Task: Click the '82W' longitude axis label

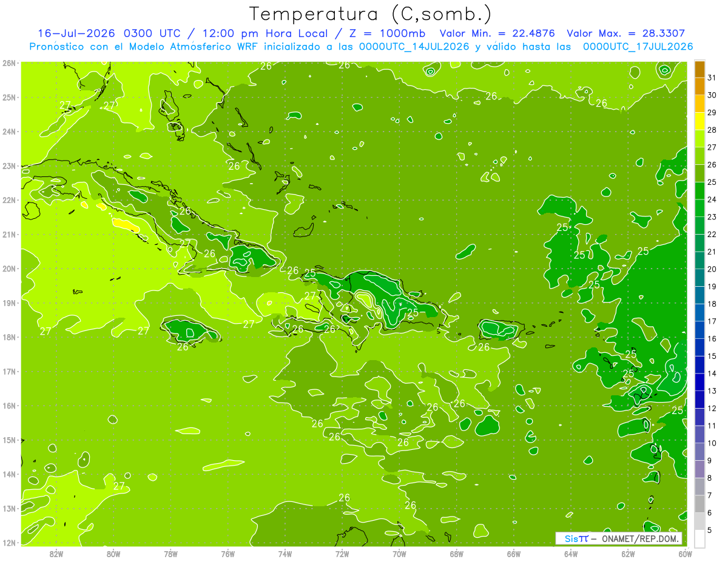Action: pyautogui.click(x=56, y=554)
